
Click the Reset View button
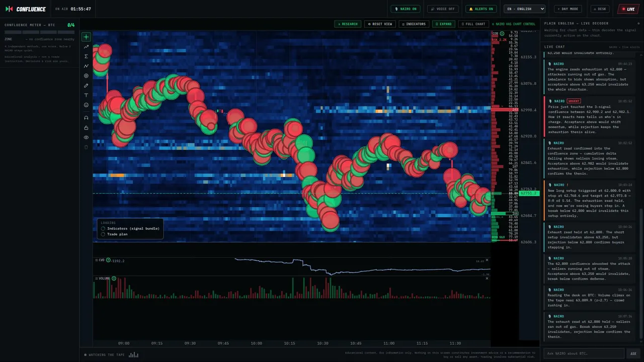(380, 24)
